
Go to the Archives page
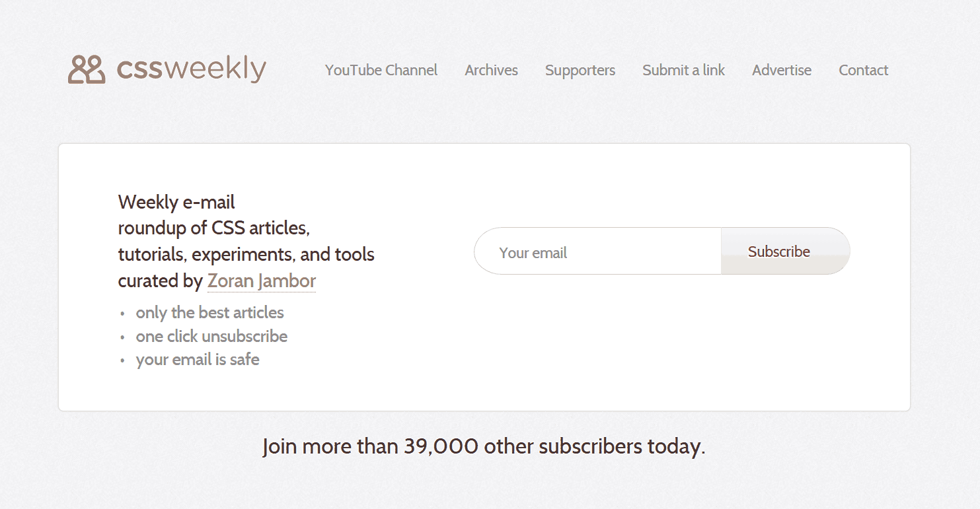coord(491,70)
